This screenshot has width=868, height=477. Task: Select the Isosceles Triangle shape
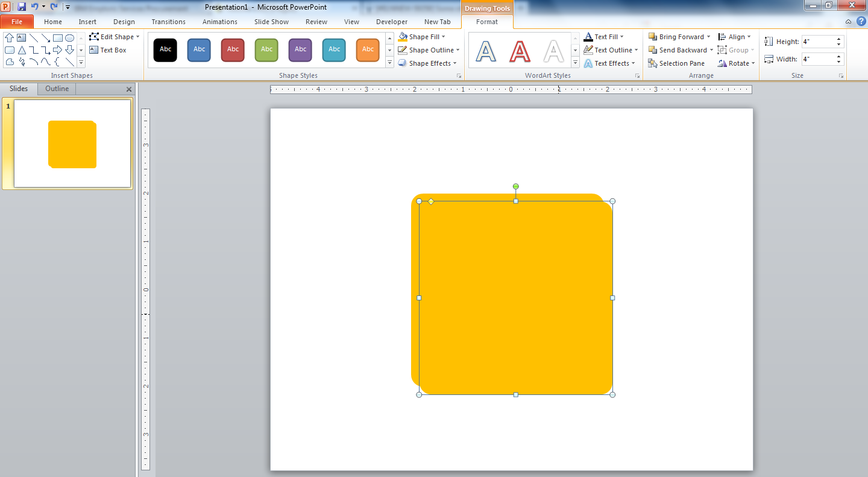[x=22, y=50]
